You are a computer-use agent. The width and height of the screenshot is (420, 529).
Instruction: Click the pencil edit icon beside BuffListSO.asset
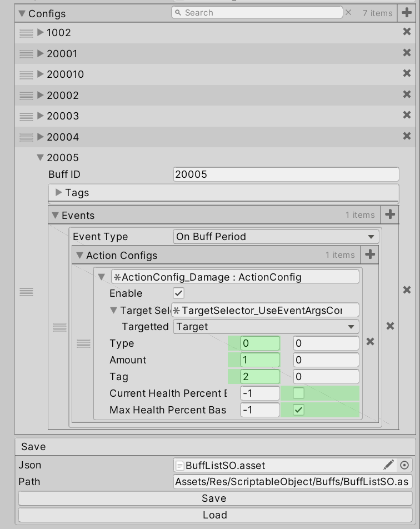click(389, 465)
